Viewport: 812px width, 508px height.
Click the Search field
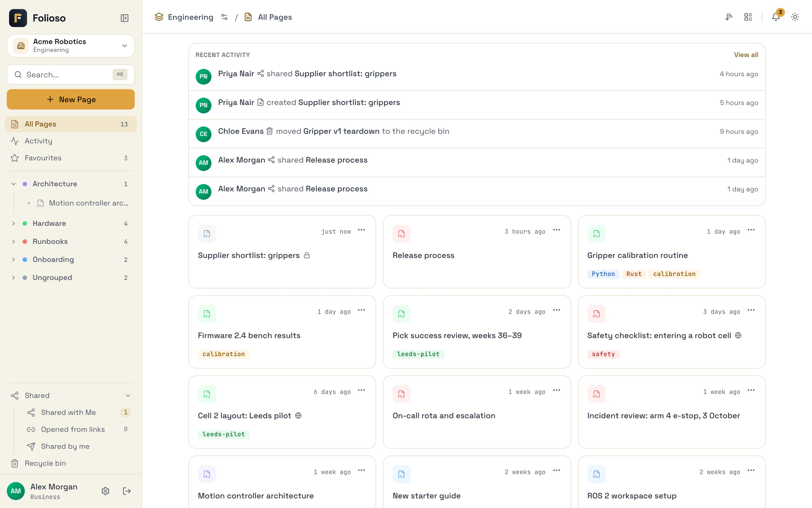[x=71, y=75]
